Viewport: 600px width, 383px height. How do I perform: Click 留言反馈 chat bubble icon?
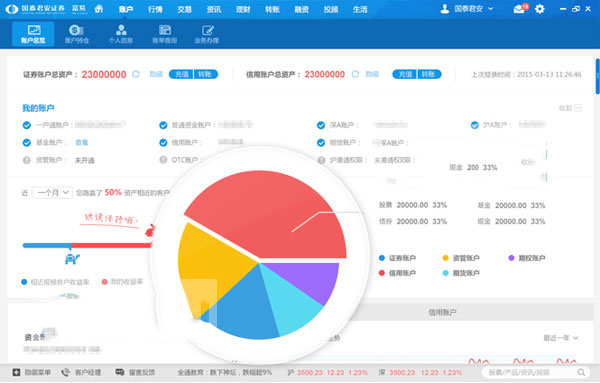point(120,372)
